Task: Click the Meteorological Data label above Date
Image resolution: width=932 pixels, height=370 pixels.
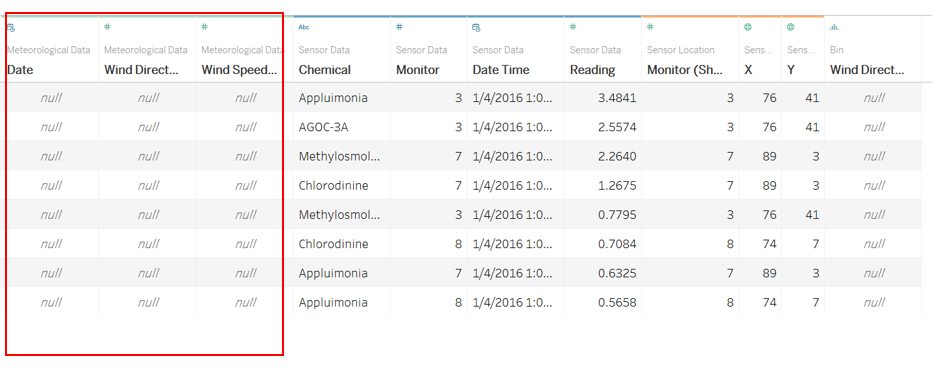Action: tap(49, 50)
